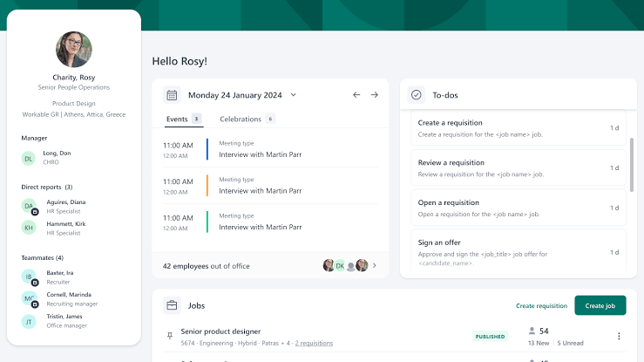Open teammate Tristin, James
This screenshot has height=362, width=644.
click(x=64, y=317)
